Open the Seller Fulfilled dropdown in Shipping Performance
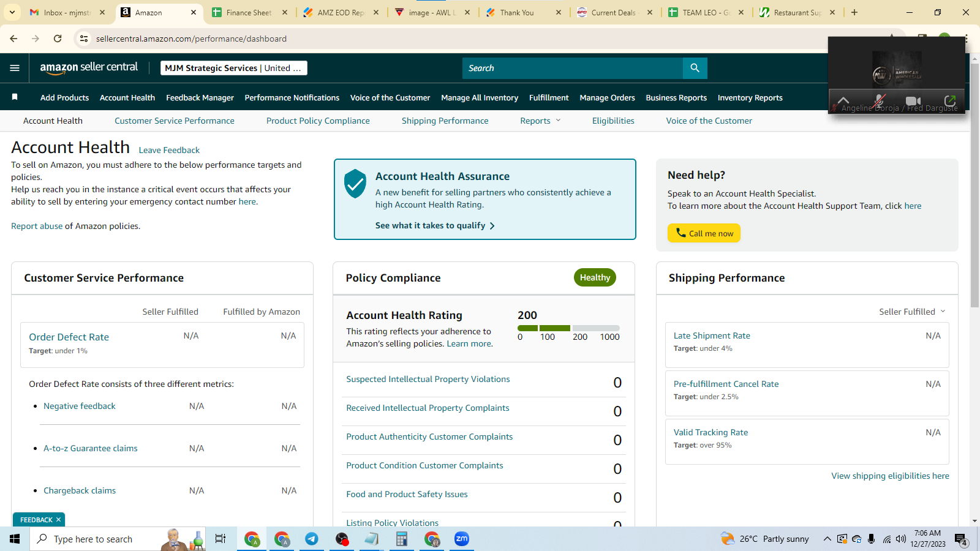This screenshot has height=551, width=980. pyautogui.click(x=913, y=312)
